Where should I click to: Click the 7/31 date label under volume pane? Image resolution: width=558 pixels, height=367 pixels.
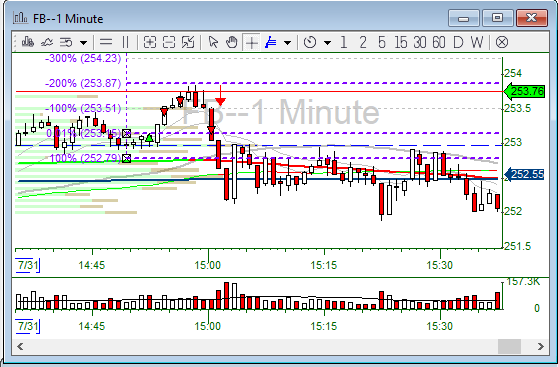pyautogui.click(x=28, y=326)
